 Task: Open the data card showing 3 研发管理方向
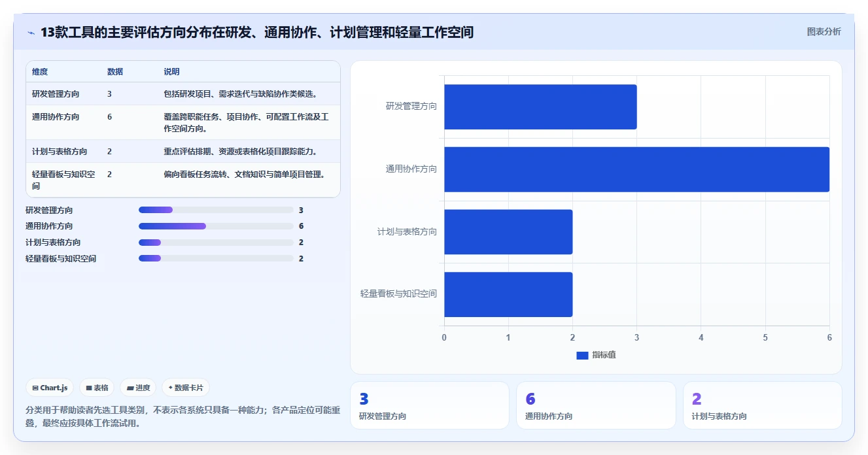coord(430,405)
